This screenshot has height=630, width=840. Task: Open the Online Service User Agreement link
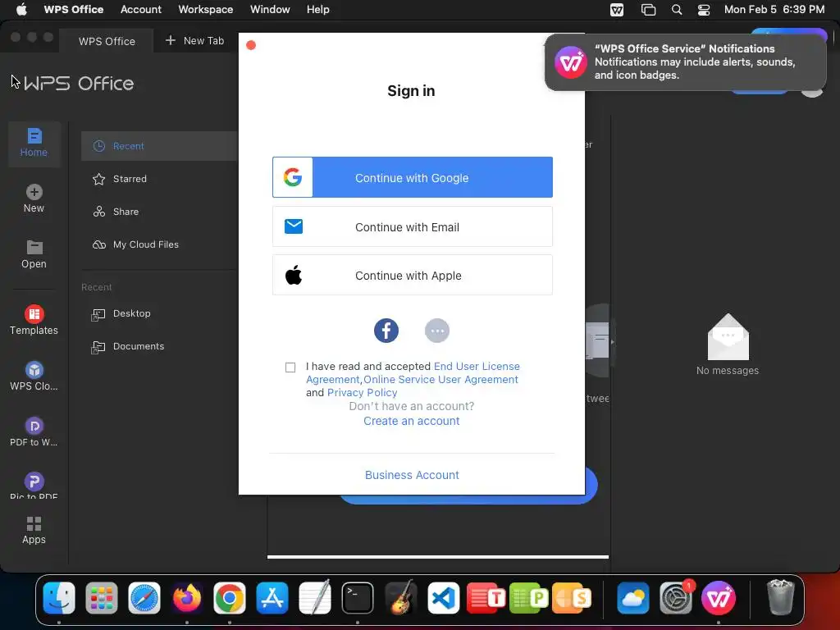[441, 379]
